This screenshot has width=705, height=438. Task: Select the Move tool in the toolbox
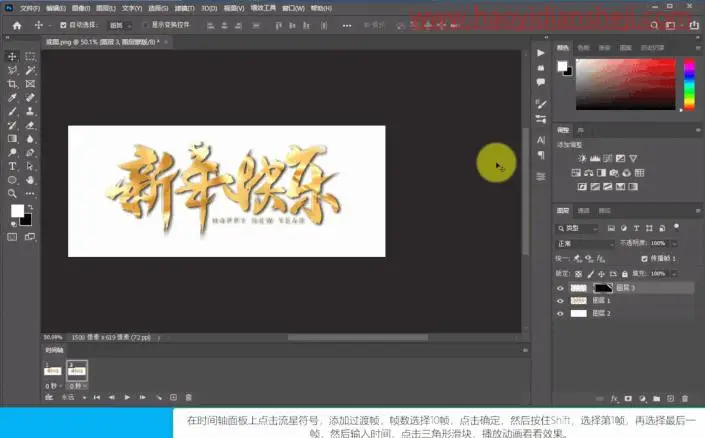tap(12, 57)
